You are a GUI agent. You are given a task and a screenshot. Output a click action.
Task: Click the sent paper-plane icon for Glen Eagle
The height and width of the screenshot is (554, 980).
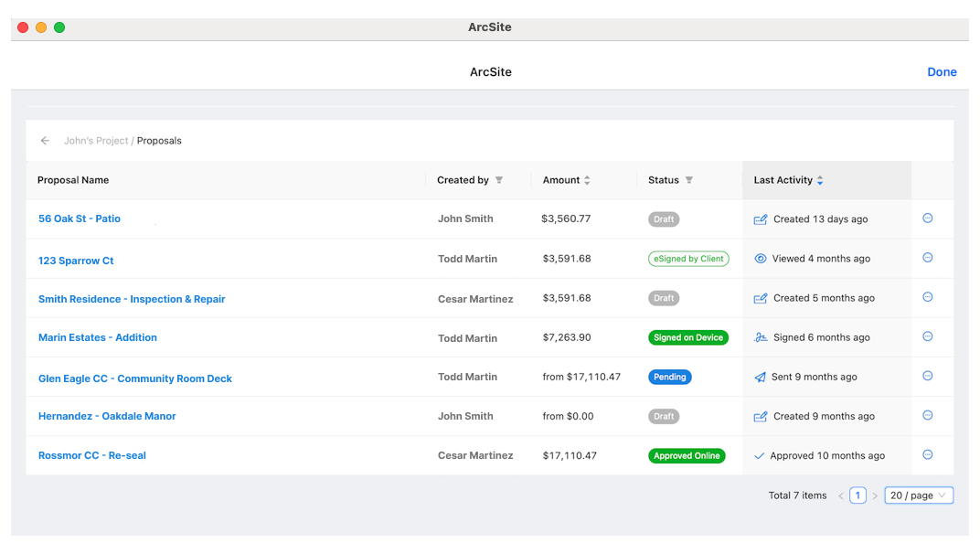coord(760,377)
